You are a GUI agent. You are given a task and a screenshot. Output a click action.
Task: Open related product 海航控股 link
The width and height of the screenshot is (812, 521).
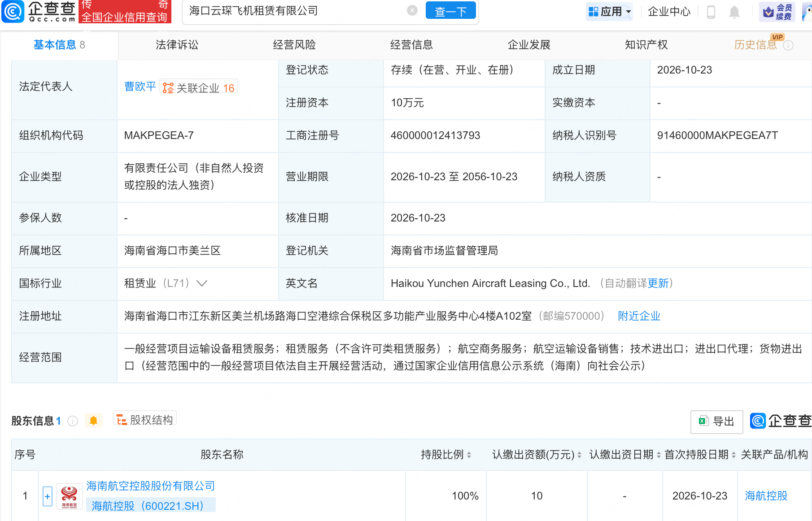(x=766, y=496)
